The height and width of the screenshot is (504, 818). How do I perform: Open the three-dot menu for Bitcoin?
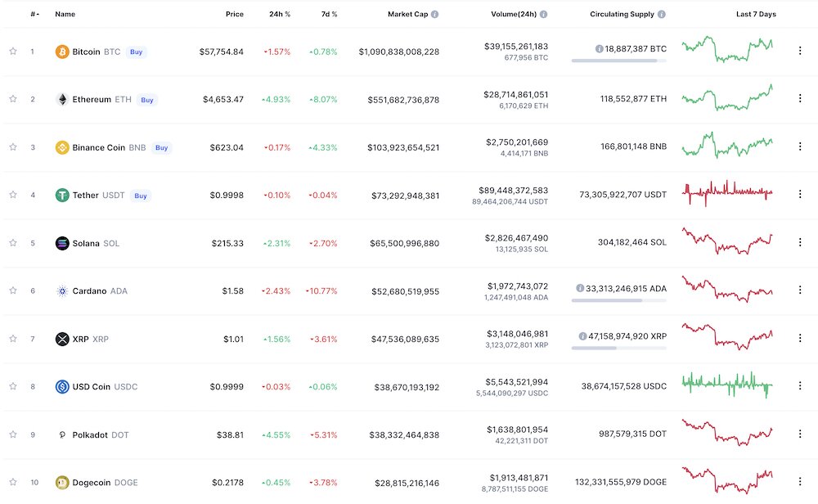point(800,50)
